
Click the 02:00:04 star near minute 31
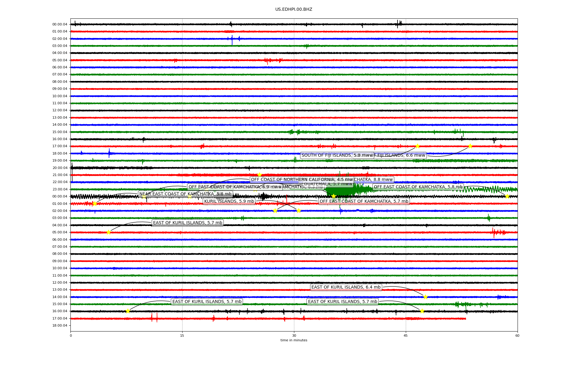pos(299,211)
